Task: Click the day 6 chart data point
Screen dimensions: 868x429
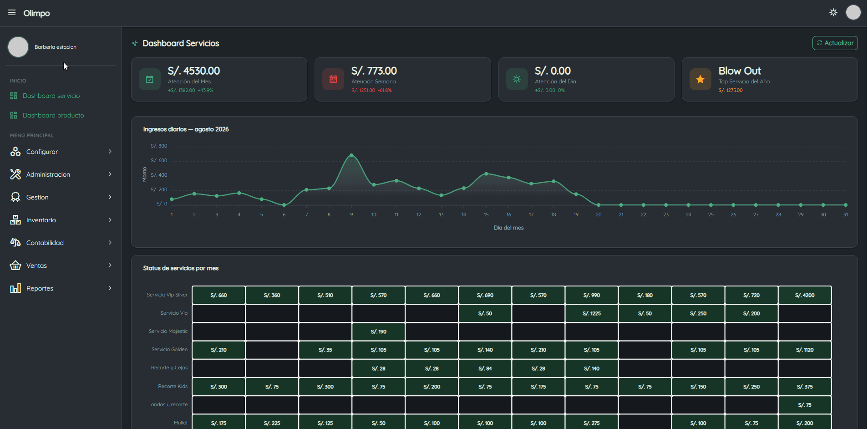Action: tap(284, 205)
